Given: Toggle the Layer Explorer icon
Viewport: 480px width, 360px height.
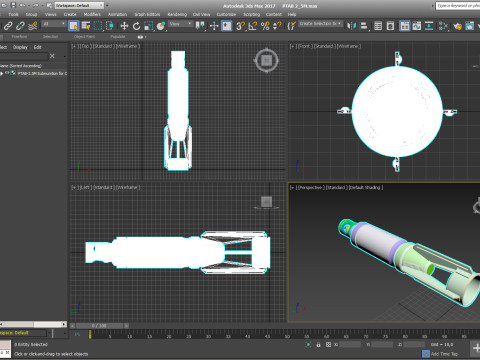Looking at the screenshot, I should click(390, 26).
